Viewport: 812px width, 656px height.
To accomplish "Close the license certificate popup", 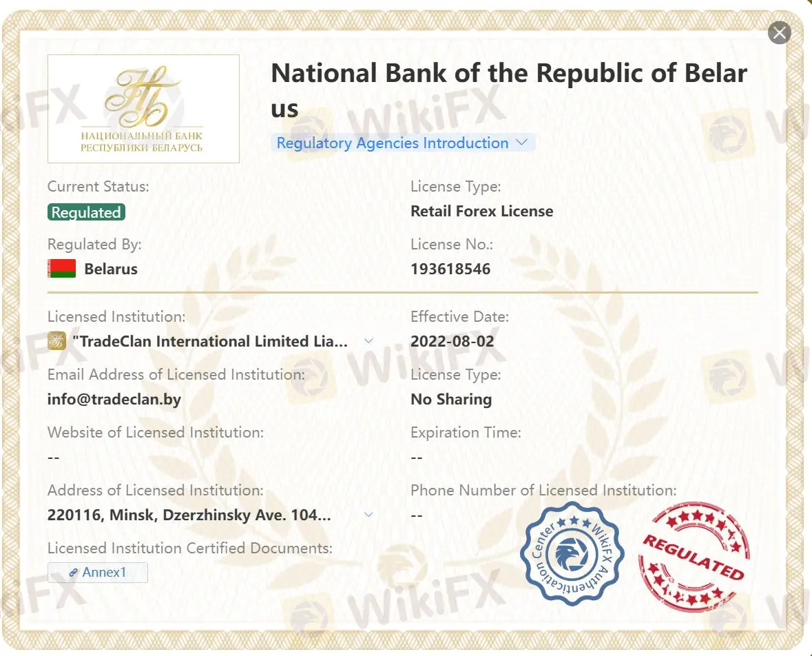I will pyautogui.click(x=779, y=32).
